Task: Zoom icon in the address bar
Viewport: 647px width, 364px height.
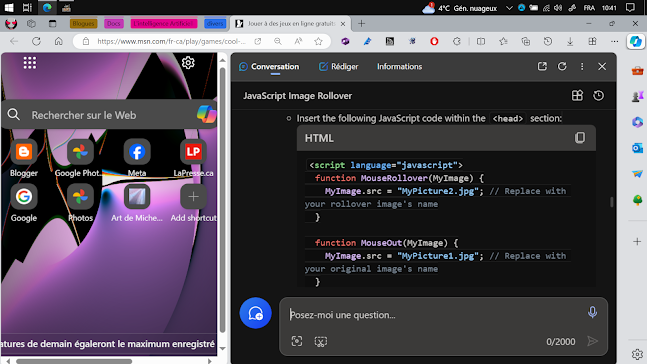Action: click(x=278, y=41)
